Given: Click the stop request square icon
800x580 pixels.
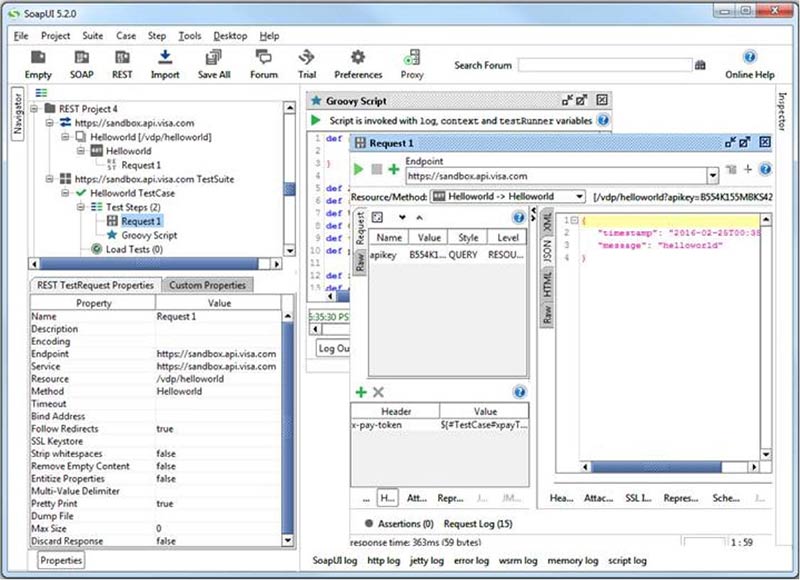Looking at the screenshot, I should 377,169.
